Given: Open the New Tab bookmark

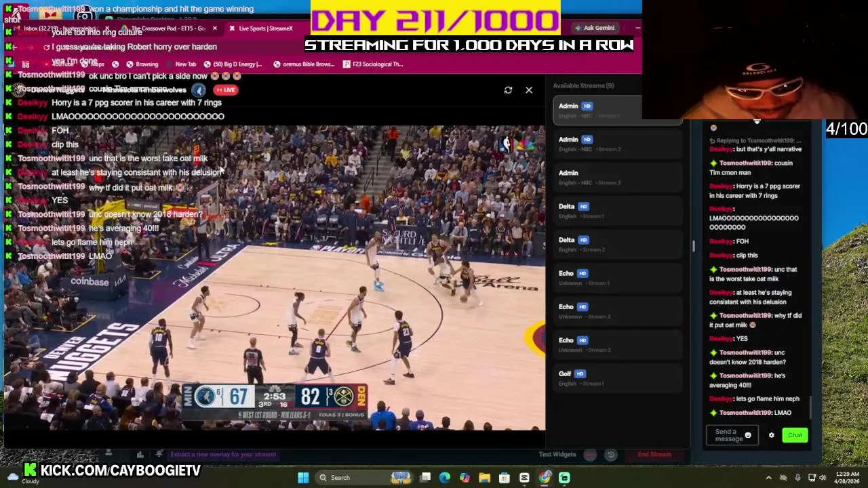Looking at the screenshot, I should tap(180, 64).
